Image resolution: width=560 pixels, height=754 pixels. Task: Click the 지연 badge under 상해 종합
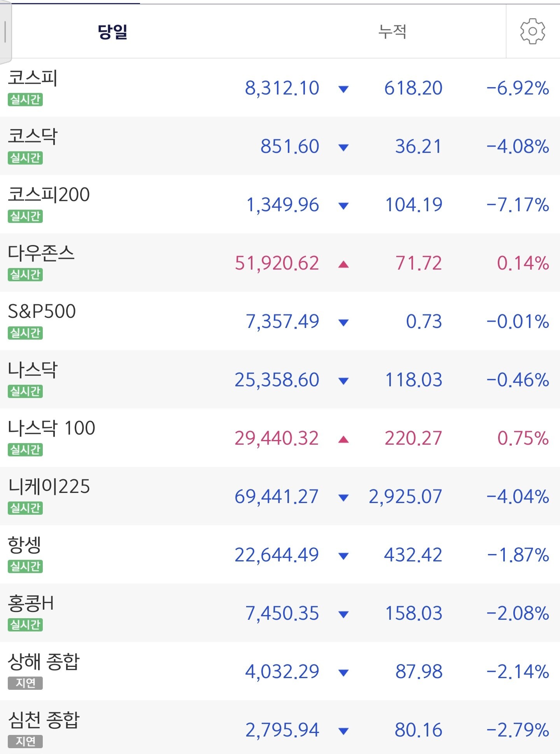coord(25,683)
